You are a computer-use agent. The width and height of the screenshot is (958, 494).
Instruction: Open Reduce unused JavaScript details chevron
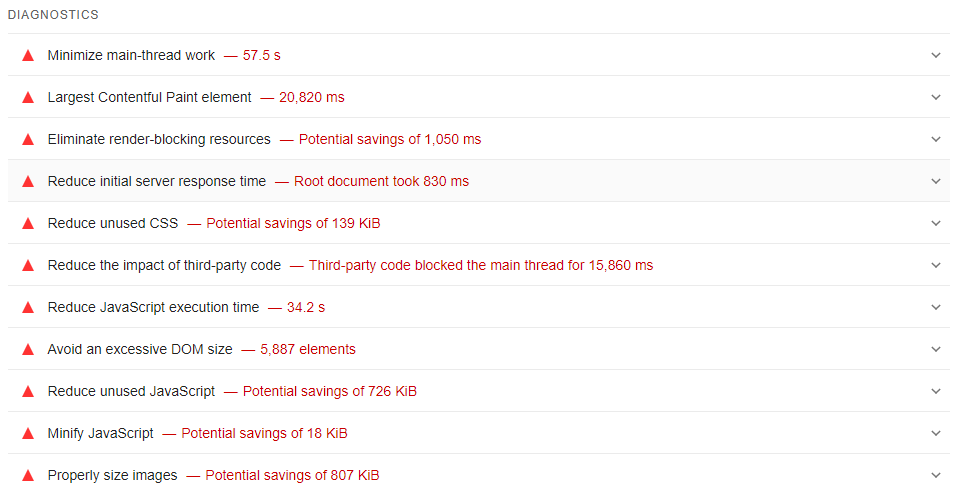tap(936, 392)
